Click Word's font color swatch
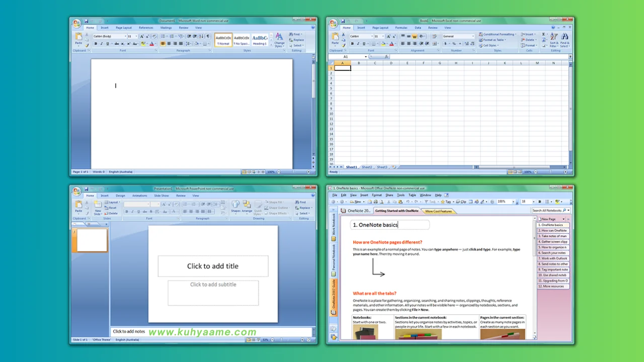 152,44
